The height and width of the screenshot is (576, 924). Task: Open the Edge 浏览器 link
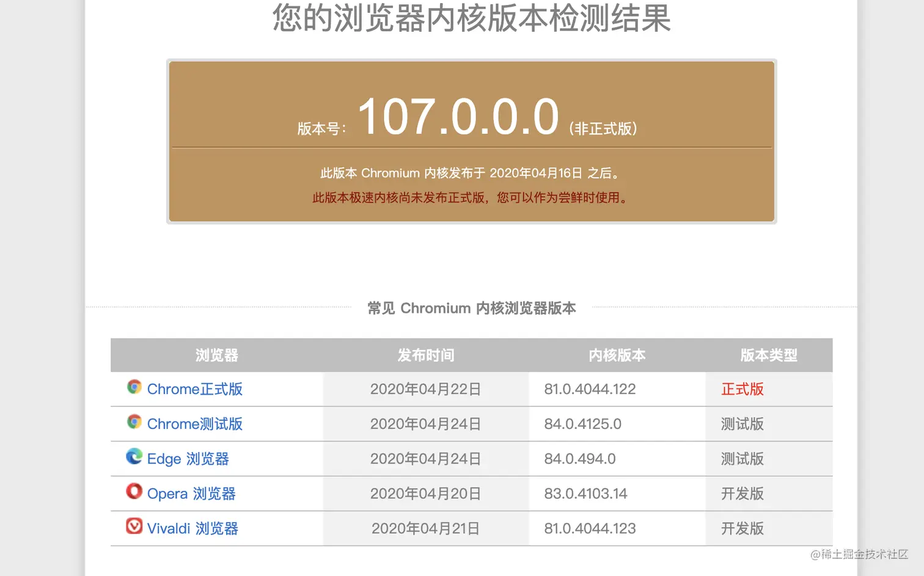(188, 459)
